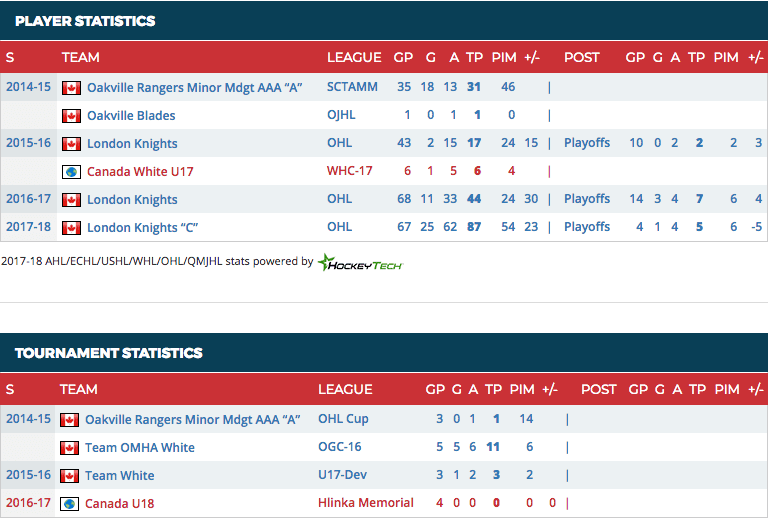This screenshot has width=769, height=519.
Task: Click Canadian flag beside Team OMHA White
Action: pyautogui.click(x=69, y=448)
